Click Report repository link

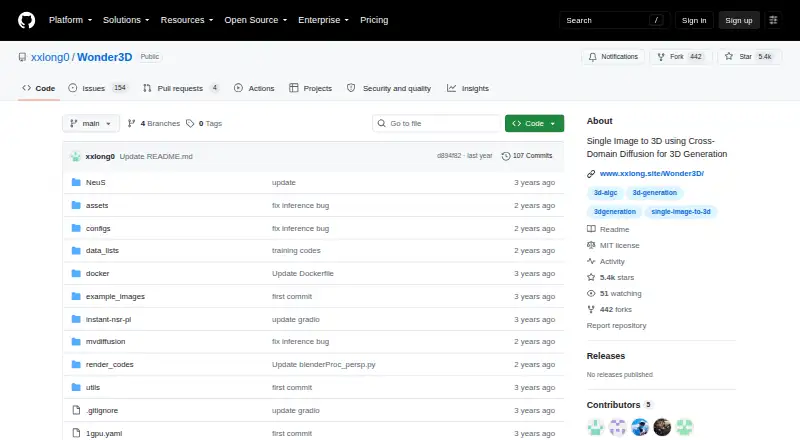(x=616, y=326)
